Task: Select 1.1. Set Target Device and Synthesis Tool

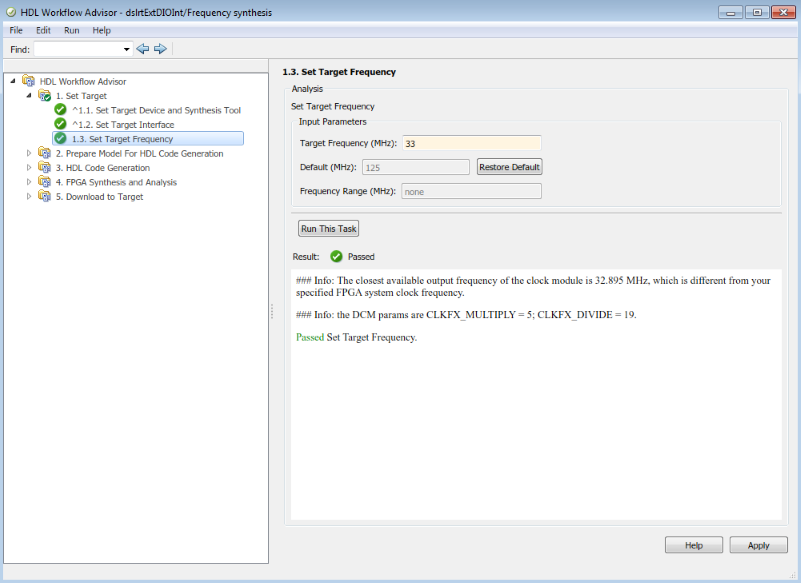Action: point(156,110)
